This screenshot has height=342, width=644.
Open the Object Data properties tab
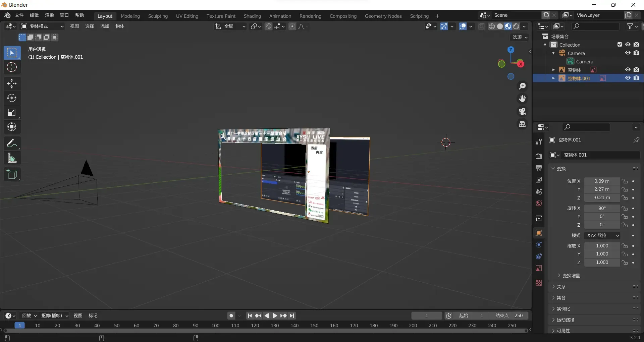(x=539, y=268)
